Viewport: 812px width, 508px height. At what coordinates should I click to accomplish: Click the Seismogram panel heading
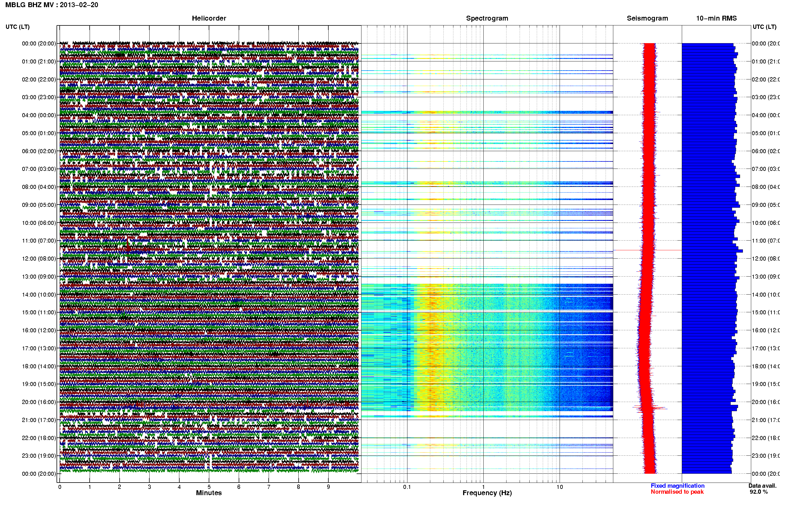(647, 18)
